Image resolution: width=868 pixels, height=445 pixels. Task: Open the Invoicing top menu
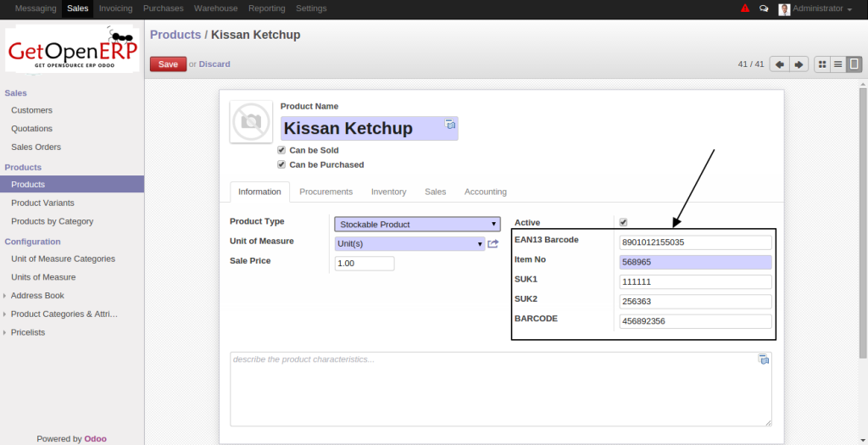(115, 8)
